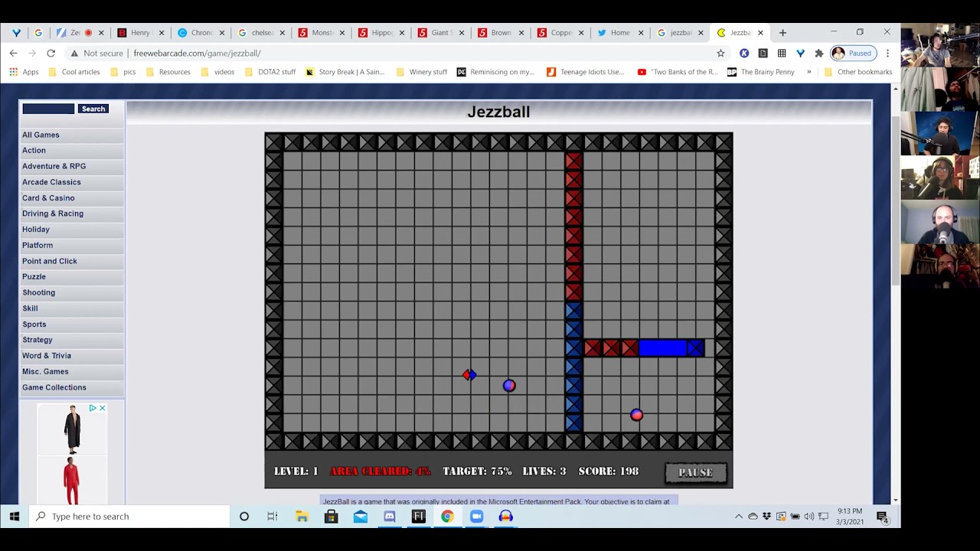This screenshot has height=551, width=980.
Task: Open the Misc. Games category
Action: click(72, 372)
